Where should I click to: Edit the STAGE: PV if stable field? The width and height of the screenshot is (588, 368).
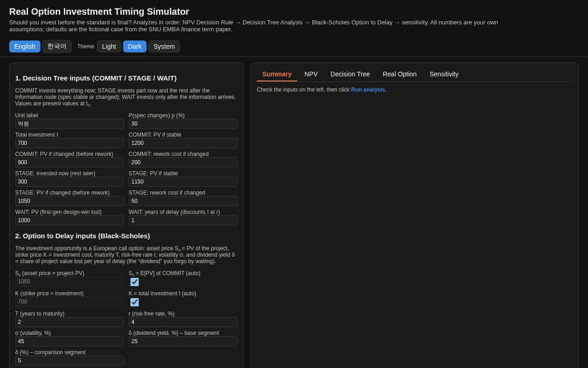(183, 182)
